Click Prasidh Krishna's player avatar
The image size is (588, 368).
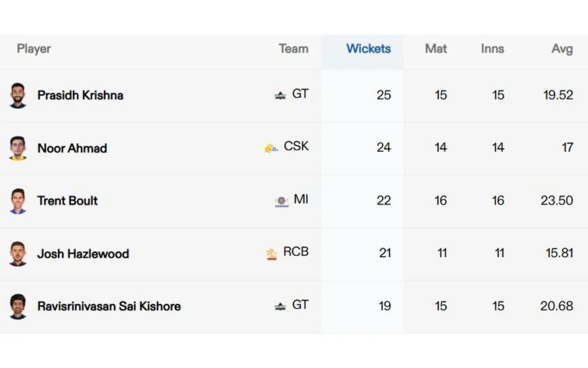[18, 95]
